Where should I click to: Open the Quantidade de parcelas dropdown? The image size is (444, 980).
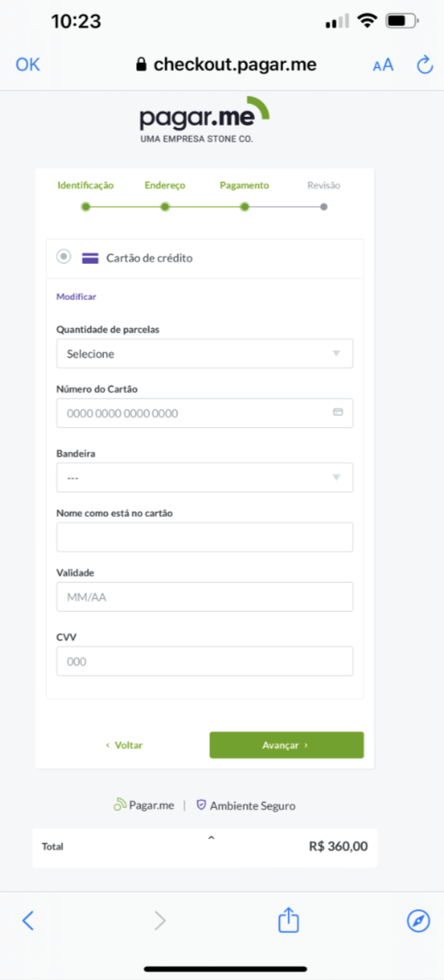click(x=205, y=354)
